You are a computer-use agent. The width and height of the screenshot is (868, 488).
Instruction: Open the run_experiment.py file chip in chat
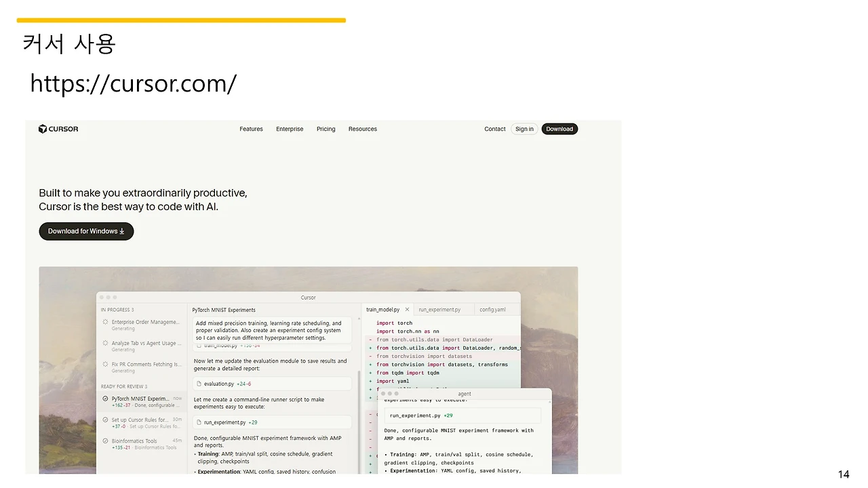(273, 422)
